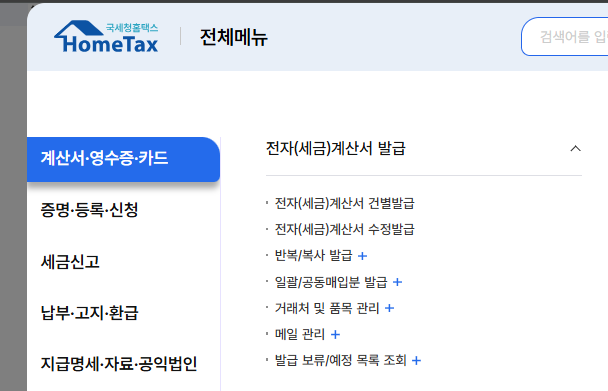Expand plus icon next to 일괄/공동매입분 발급
This screenshot has height=391, width=608.
[x=397, y=282]
